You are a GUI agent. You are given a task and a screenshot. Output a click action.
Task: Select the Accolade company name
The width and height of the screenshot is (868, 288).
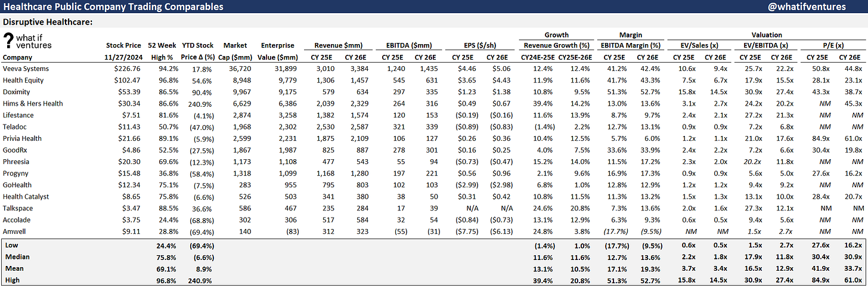(17, 220)
